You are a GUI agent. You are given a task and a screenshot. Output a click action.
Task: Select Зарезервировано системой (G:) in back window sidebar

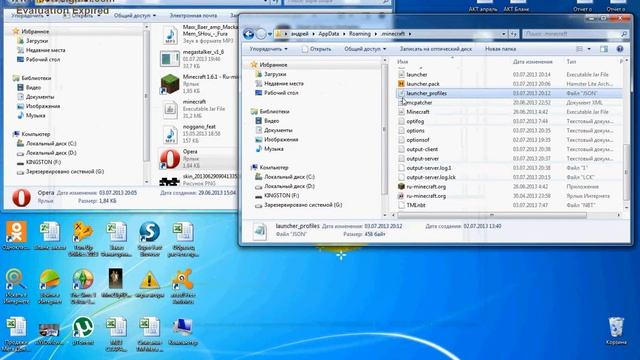[x=64, y=172]
